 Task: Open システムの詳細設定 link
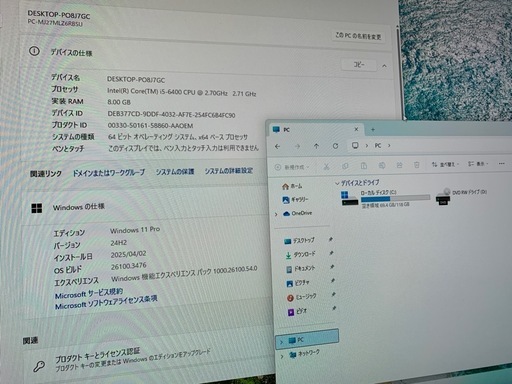pos(229,171)
